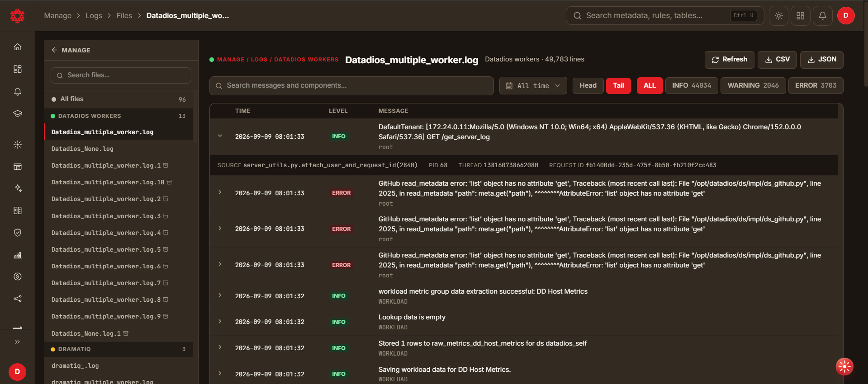Toggle light theme with sun icon
This screenshot has height=384, width=868.
coord(778,16)
